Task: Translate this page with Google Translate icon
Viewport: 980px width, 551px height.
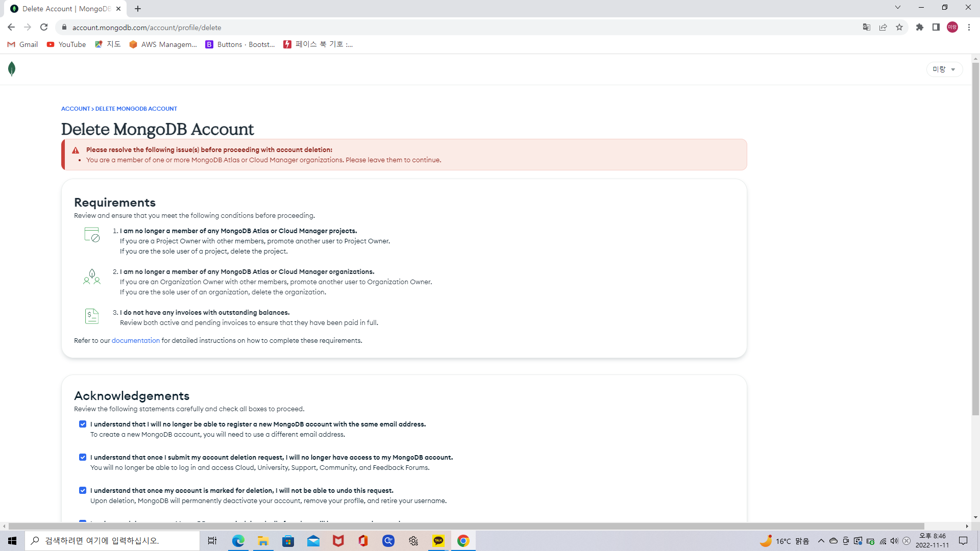Action: [x=866, y=28]
